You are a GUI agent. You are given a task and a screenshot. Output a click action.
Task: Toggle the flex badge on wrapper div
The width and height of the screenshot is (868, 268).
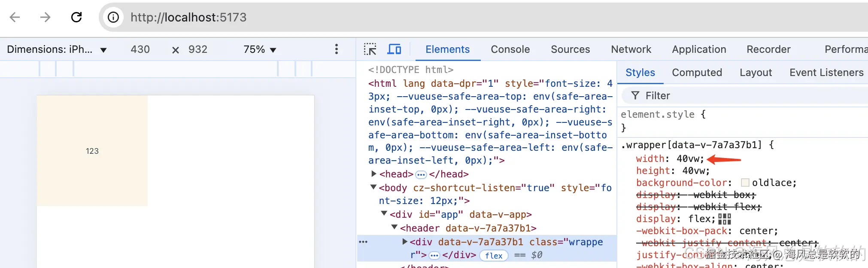(x=494, y=256)
